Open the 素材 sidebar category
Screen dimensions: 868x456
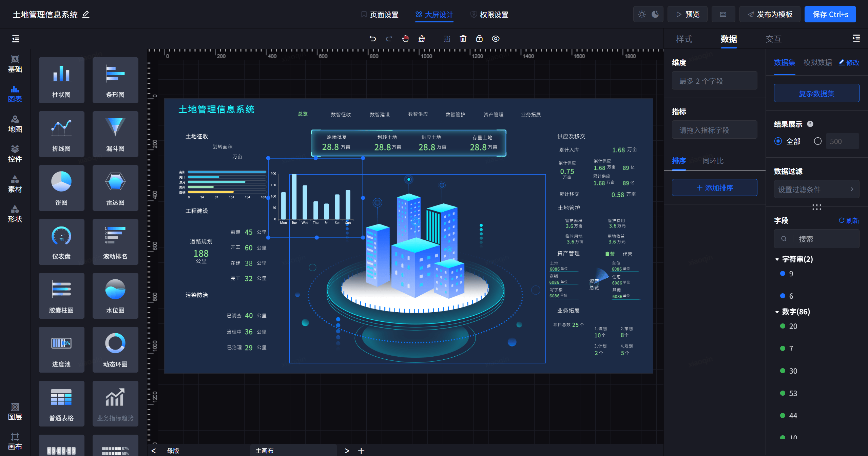pos(15,184)
